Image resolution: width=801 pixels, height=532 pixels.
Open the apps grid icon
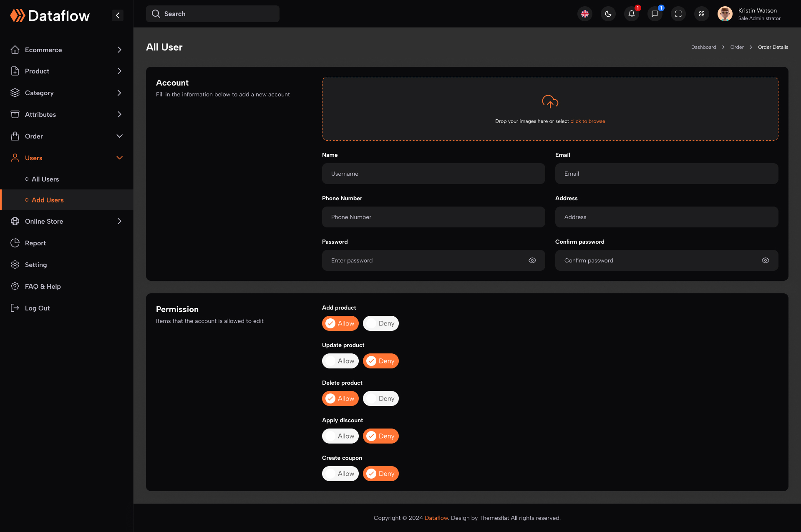pos(701,14)
